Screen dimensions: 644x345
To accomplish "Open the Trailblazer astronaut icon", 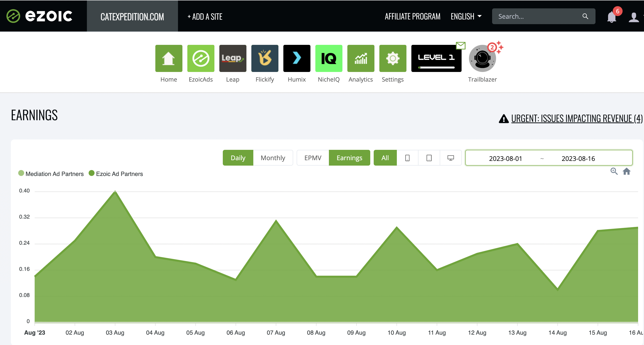I will [x=482, y=59].
